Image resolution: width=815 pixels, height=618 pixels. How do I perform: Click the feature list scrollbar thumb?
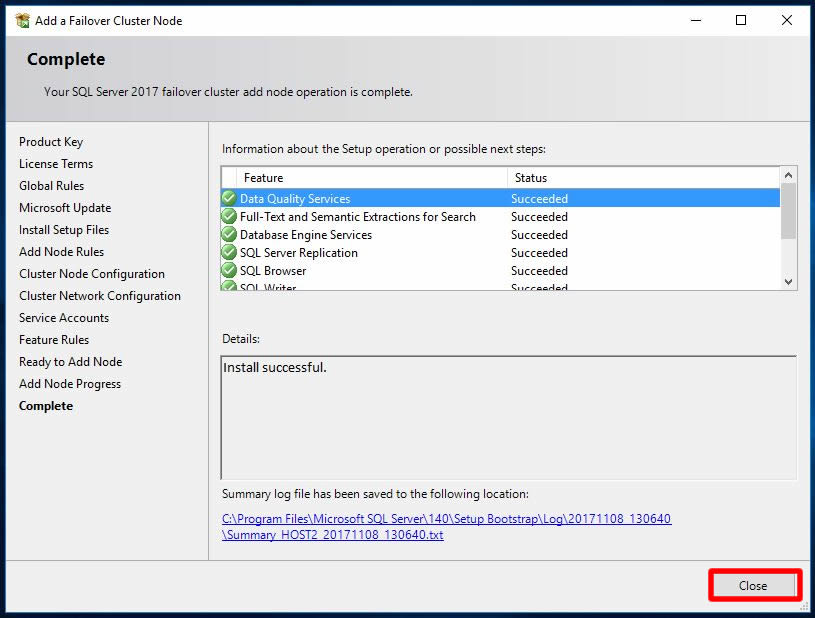tap(789, 212)
